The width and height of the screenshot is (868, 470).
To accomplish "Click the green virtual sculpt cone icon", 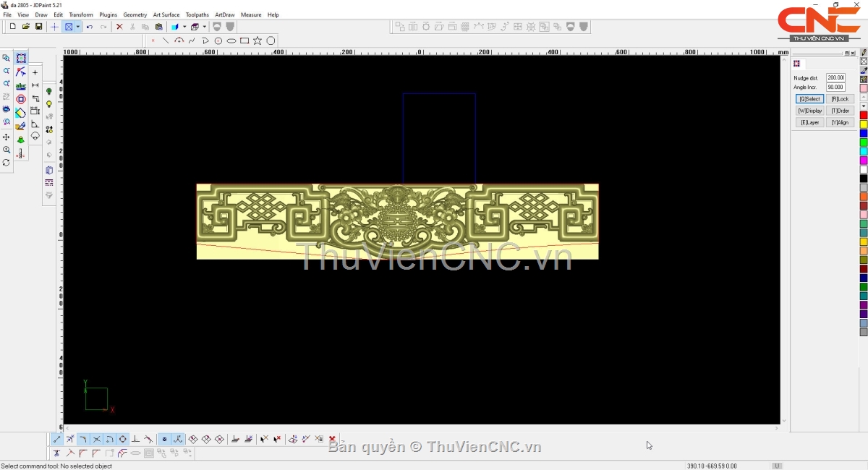I will [21, 140].
